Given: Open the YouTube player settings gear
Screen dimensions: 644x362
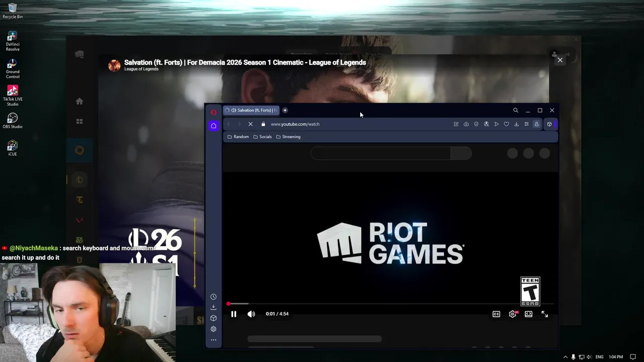Looking at the screenshot, I should [512, 314].
